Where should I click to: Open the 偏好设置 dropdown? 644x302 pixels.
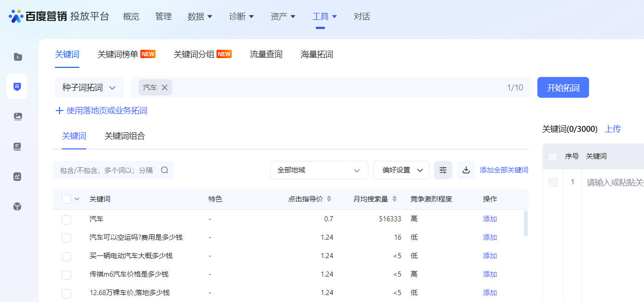(x=401, y=170)
